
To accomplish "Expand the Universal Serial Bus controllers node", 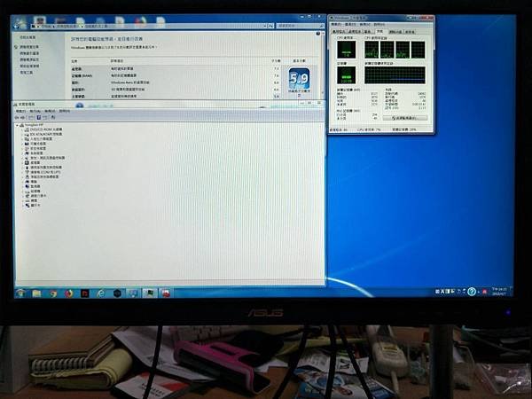I will point(22,168).
